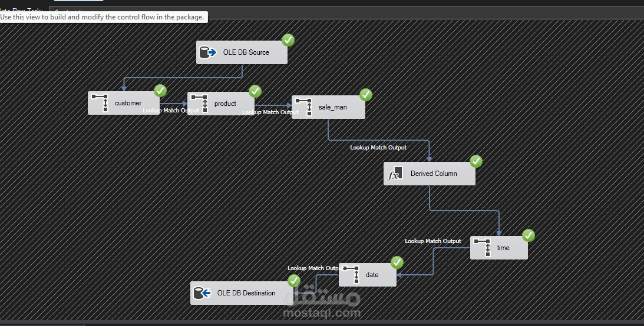Click Lookup Match Output label between customer and product
Screen dimensions: 644x326
pyautogui.click(x=171, y=110)
